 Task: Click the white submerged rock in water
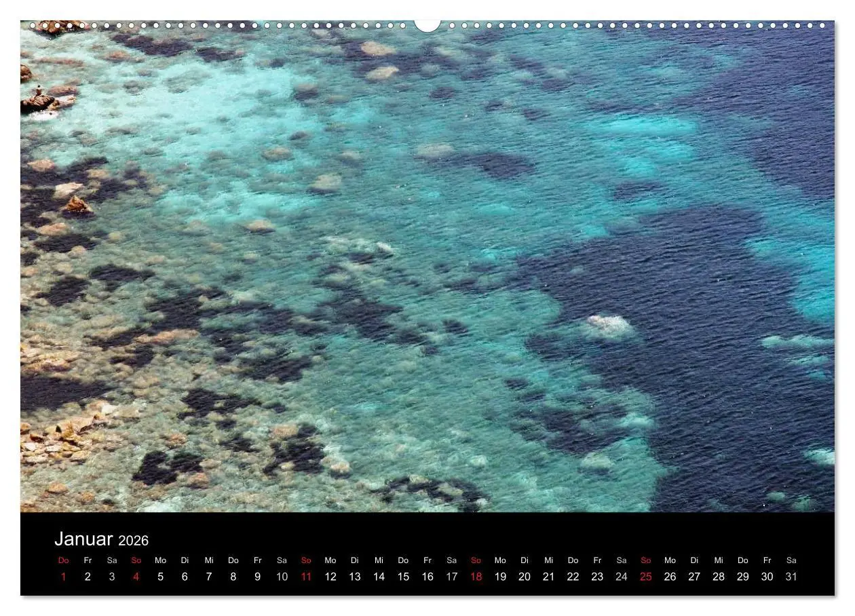click(609, 326)
